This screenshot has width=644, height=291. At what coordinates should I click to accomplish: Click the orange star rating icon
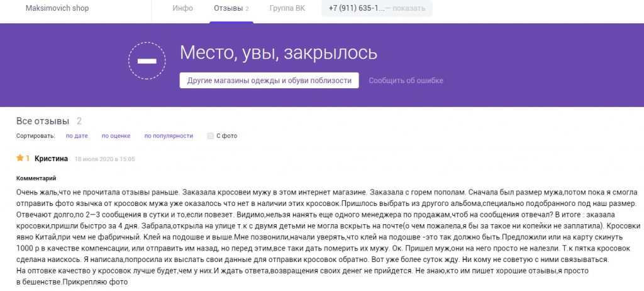tap(19, 158)
